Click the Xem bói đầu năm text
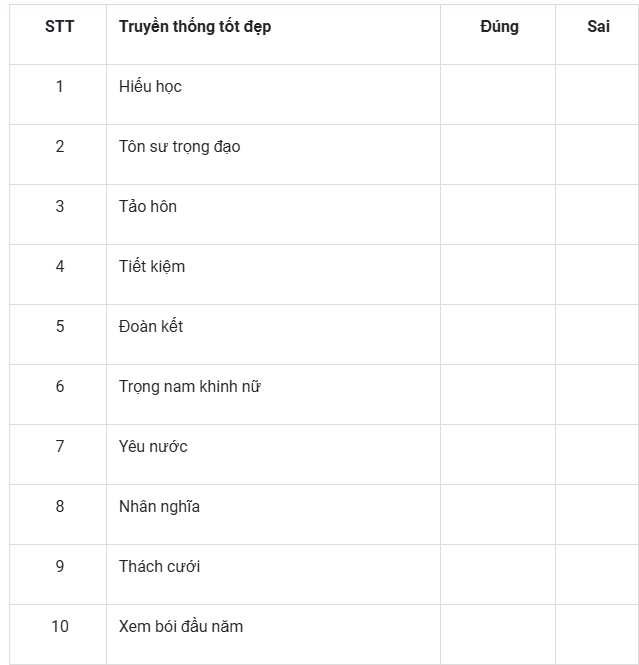The image size is (639, 665). pos(181,626)
